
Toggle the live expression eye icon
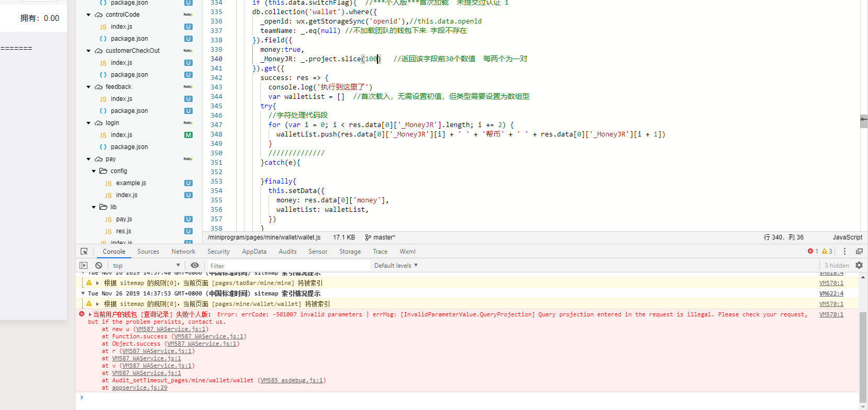tap(195, 266)
